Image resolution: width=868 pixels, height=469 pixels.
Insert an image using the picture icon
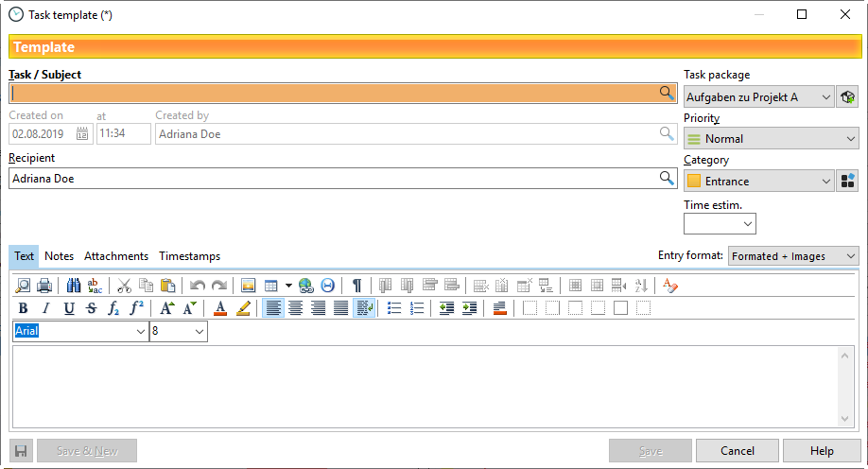pyautogui.click(x=249, y=285)
